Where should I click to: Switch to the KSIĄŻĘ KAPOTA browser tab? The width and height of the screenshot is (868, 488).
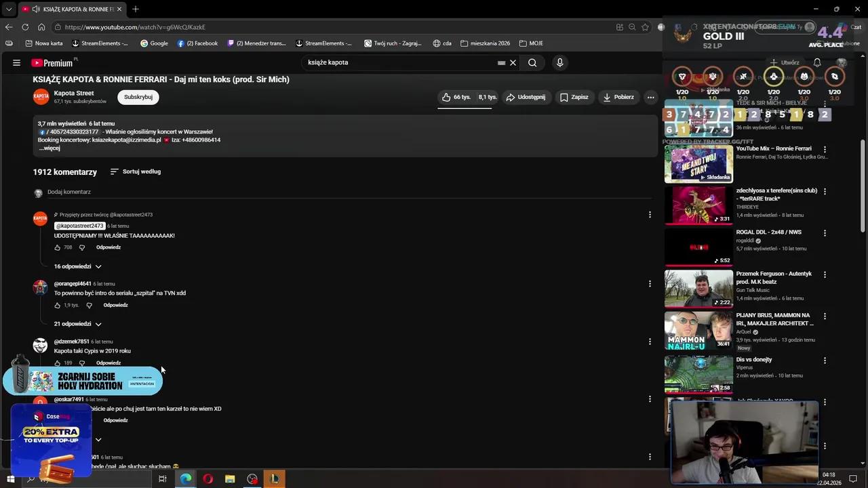pos(75,9)
